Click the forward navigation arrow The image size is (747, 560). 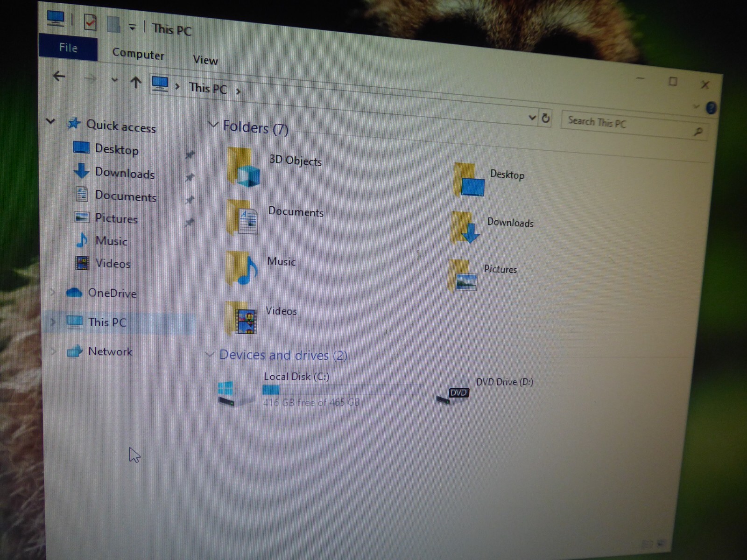click(90, 79)
